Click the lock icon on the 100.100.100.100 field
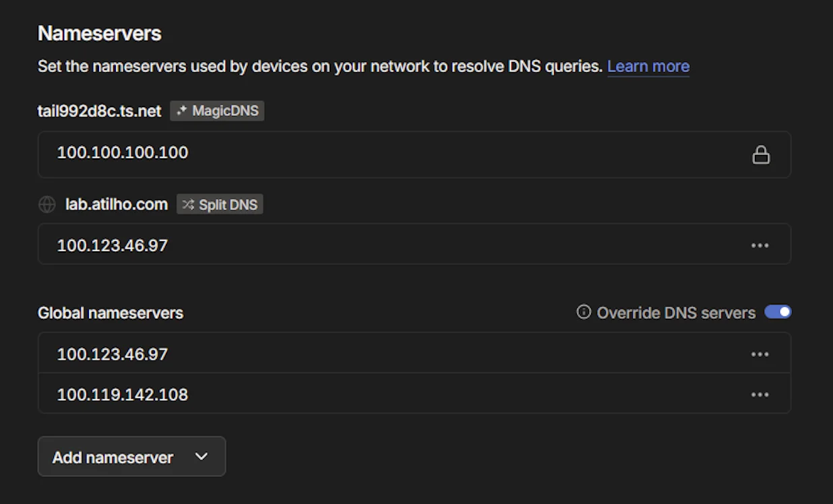 [x=761, y=154]
